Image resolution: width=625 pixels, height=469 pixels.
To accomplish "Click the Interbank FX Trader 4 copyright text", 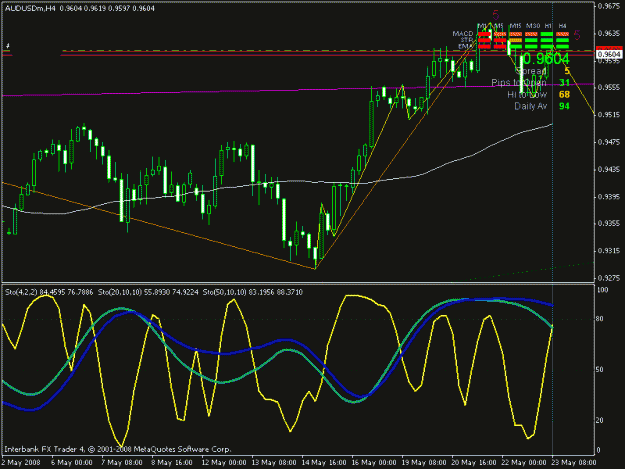I will (x=118, y=449).
